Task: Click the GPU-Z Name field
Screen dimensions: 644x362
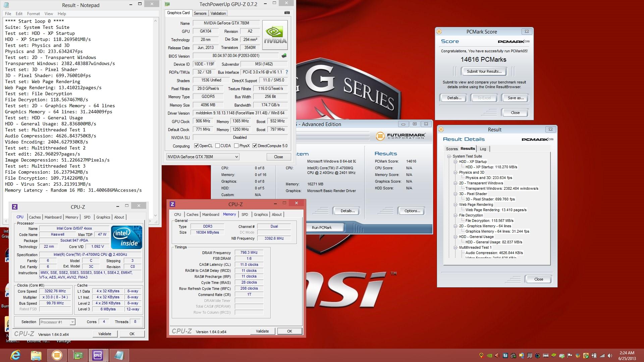Action: (x=226, y=23)
